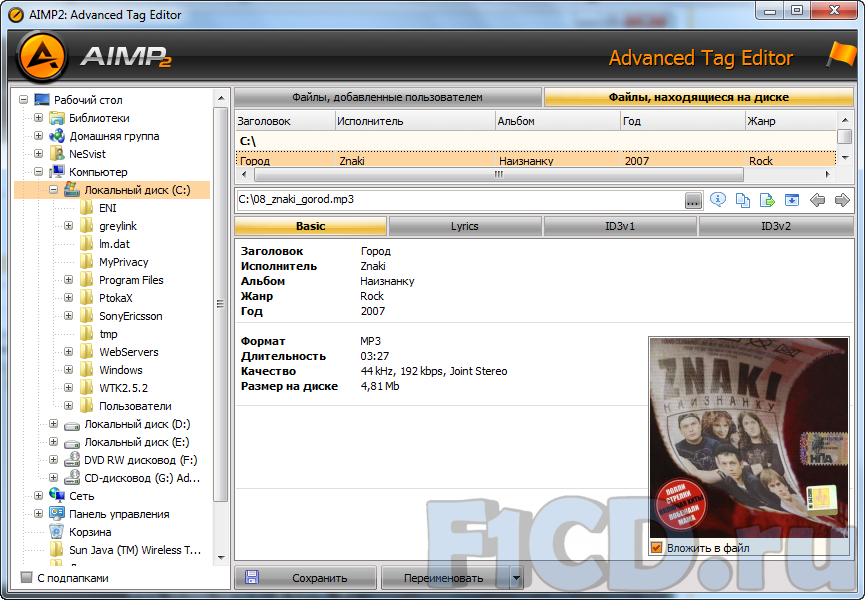865x600 pixels.
Task: Toggle the С подпапками checkbox
Action: click(x=26, y=577)
